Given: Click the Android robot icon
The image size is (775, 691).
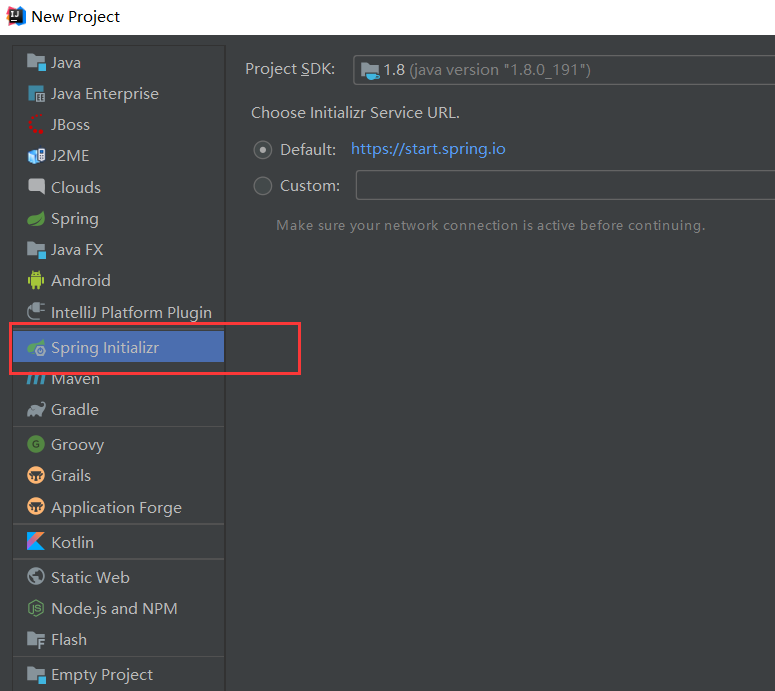Looking at the screenshot, I should point(36,280).
